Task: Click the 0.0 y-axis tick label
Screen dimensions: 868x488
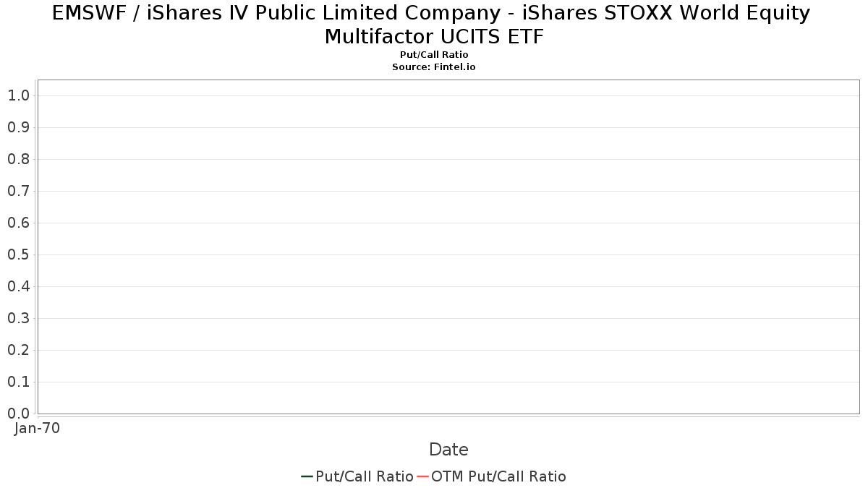Action: coord(19,414)
